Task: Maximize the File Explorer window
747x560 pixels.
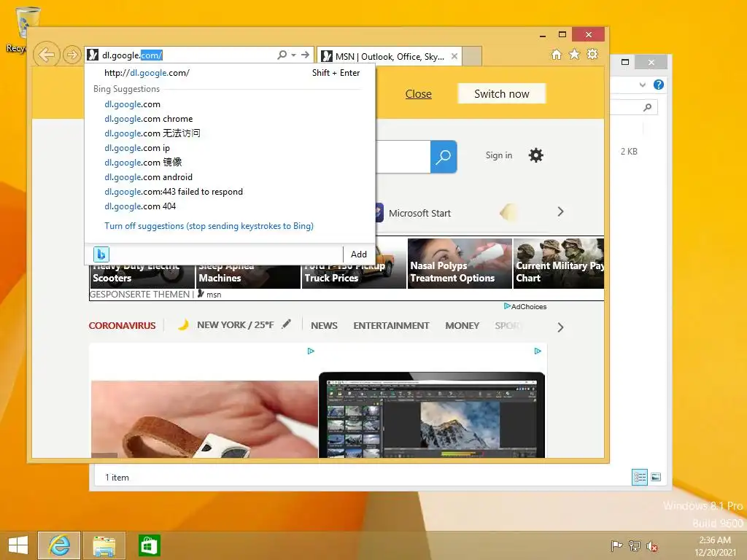Action: coord(625,62)
